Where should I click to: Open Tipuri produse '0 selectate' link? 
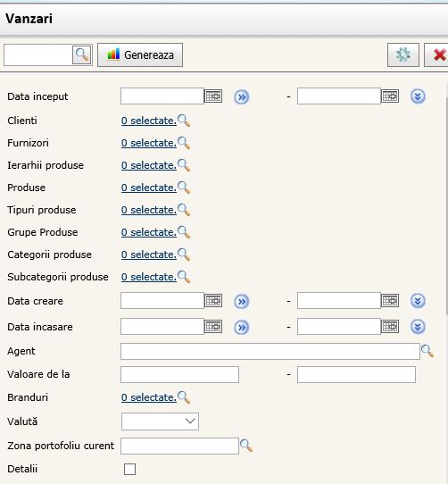click(x=149, y=210)
